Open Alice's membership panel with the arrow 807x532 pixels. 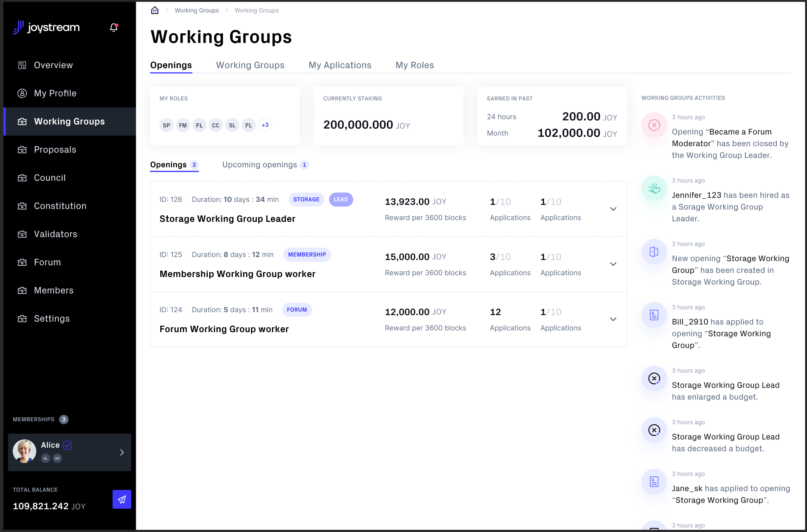coord(121,453)
